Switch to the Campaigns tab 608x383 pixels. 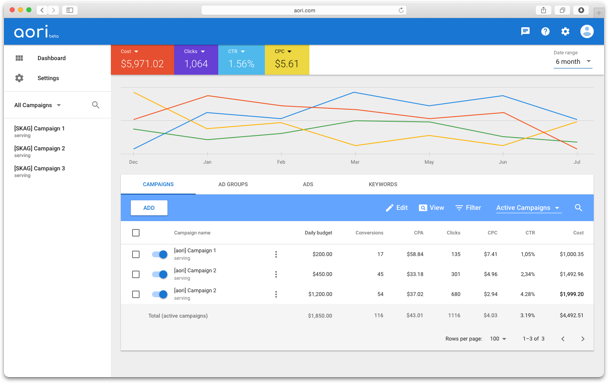[x=158, y=185]
